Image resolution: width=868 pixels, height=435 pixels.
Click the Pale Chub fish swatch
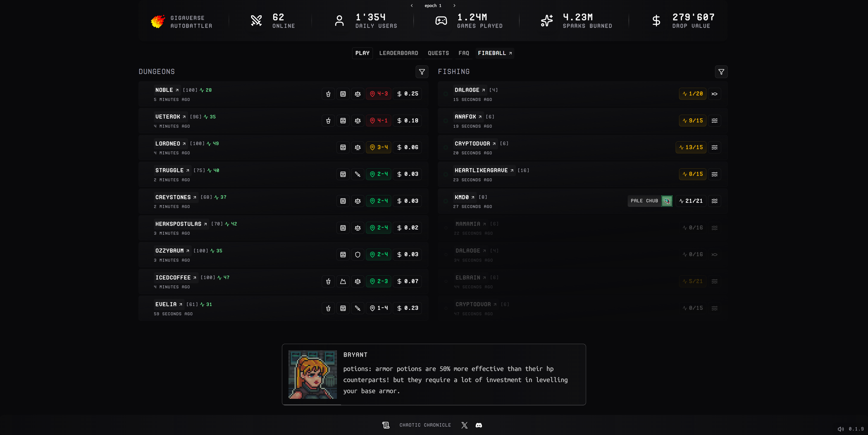pos(667,201)
